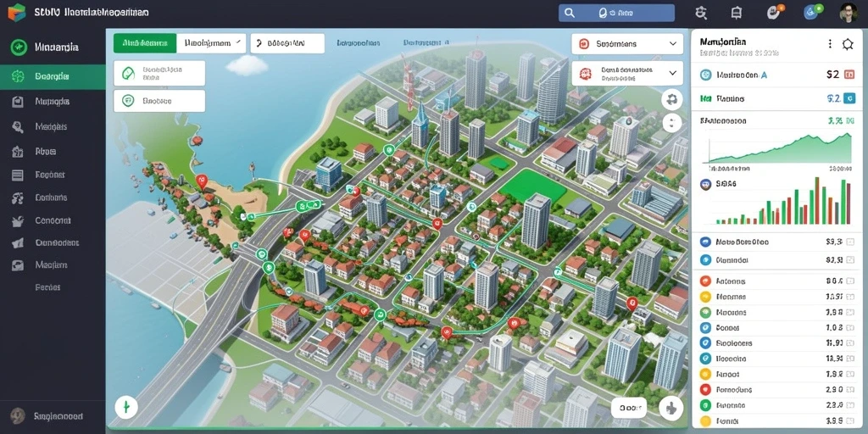Click the blue icon with green status badge

coord(813,12)
